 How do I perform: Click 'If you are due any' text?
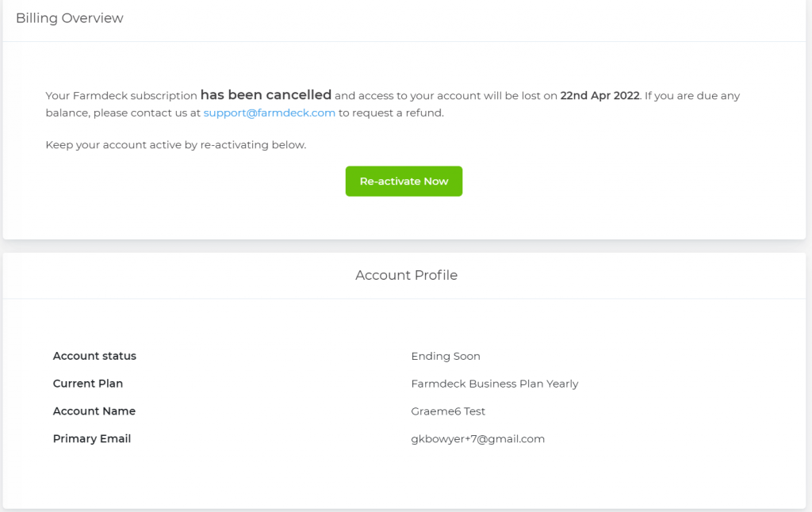(x=692, y=96)
